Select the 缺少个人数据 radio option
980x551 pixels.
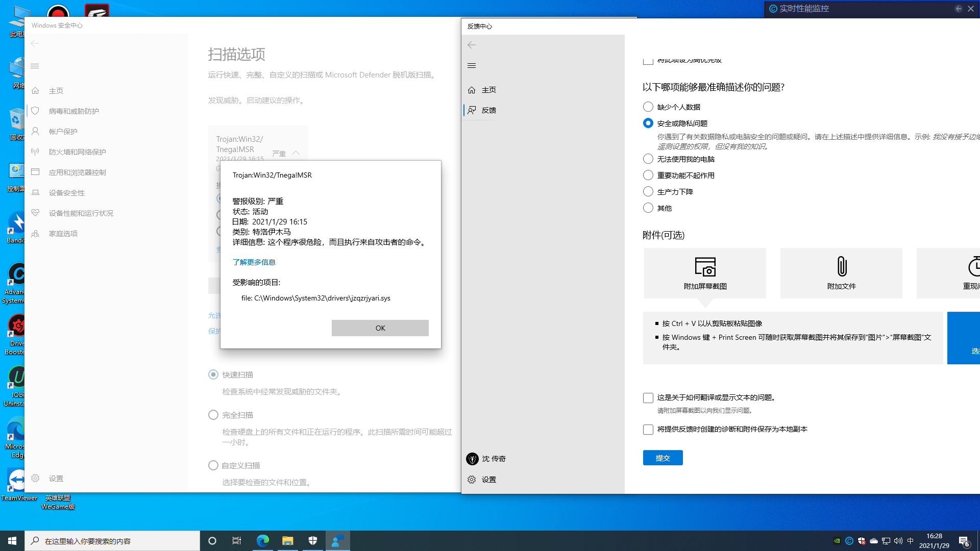[648, 107]
